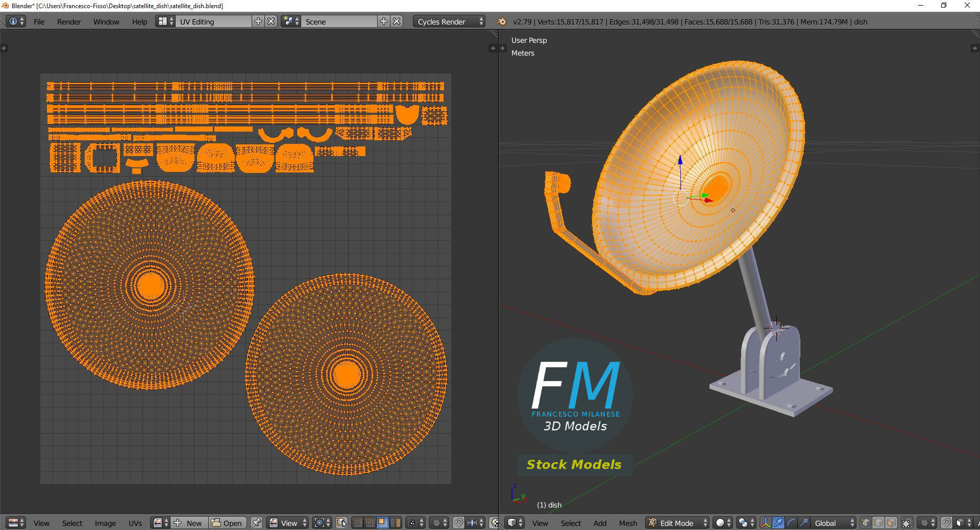Open the Cycles Render engine dropdown

coord(449,21)
